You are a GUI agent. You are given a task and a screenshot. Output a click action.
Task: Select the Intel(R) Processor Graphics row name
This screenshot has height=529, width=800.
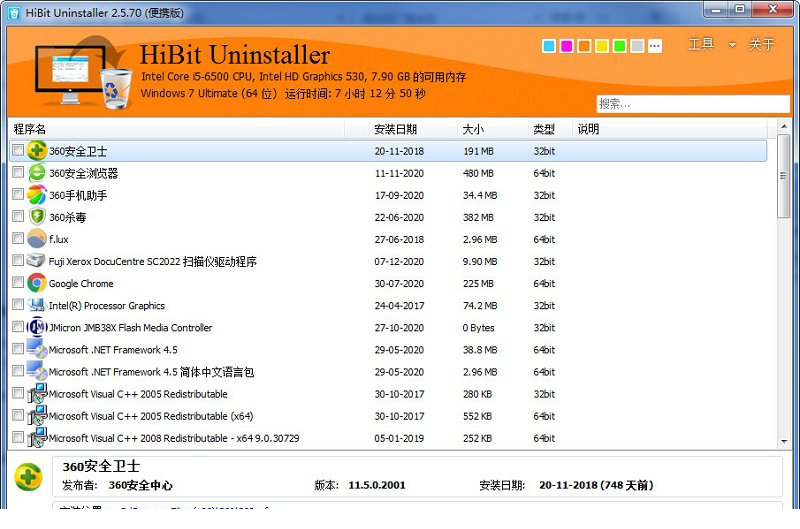[x=107, y=305]
